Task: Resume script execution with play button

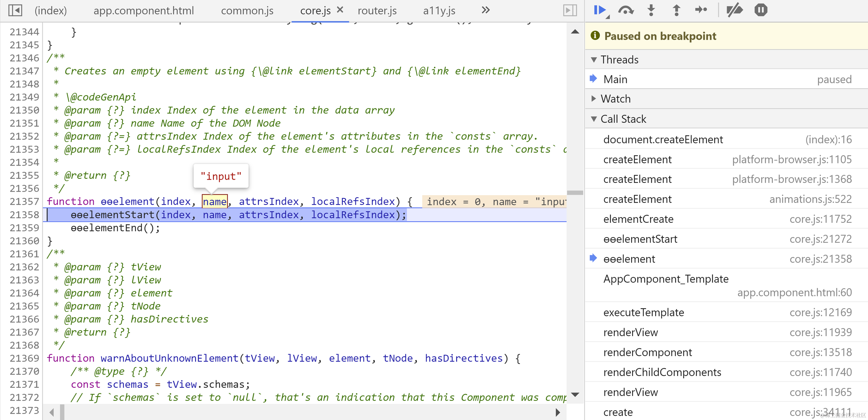Action: (x=600, y=10)
